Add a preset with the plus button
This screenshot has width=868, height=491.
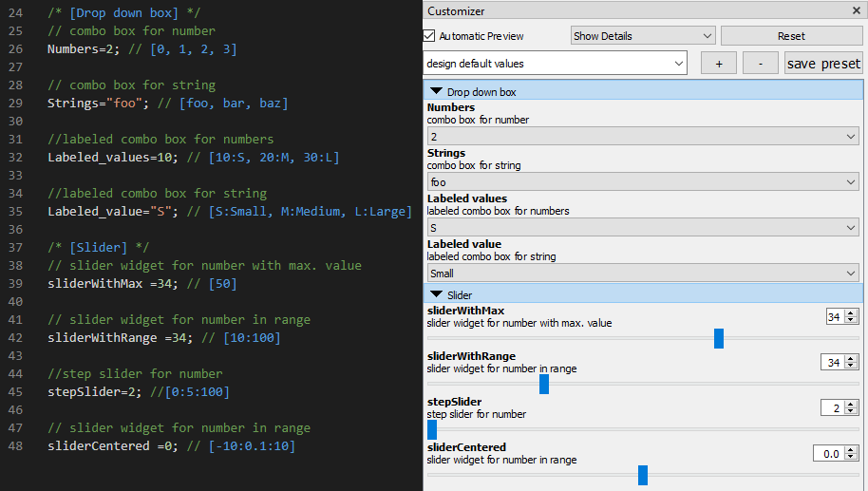pos(719,64)
